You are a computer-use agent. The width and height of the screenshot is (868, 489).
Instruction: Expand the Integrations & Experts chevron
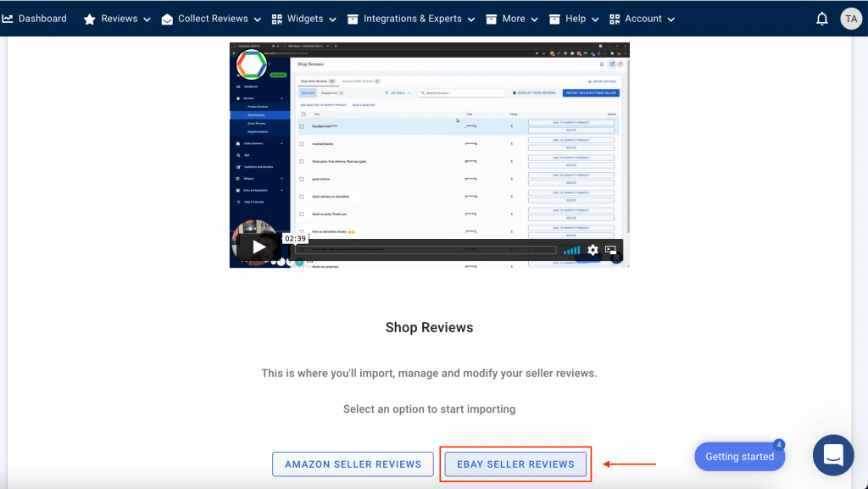pyautogui.click(x=471, y=19)
